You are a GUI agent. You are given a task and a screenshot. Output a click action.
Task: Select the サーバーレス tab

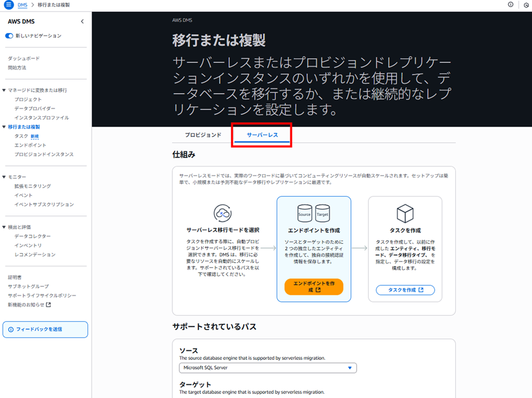(262, 135)
